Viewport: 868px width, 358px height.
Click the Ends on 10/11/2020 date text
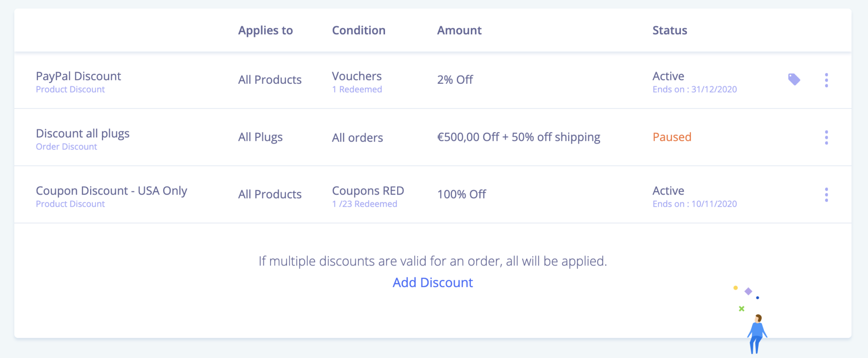click(x=694, y=204)
